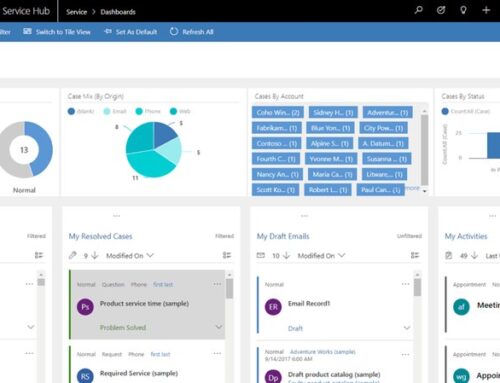Click the lightbulb assistant icon
This screenshot has width=500, height=383.
pos(463,10)
